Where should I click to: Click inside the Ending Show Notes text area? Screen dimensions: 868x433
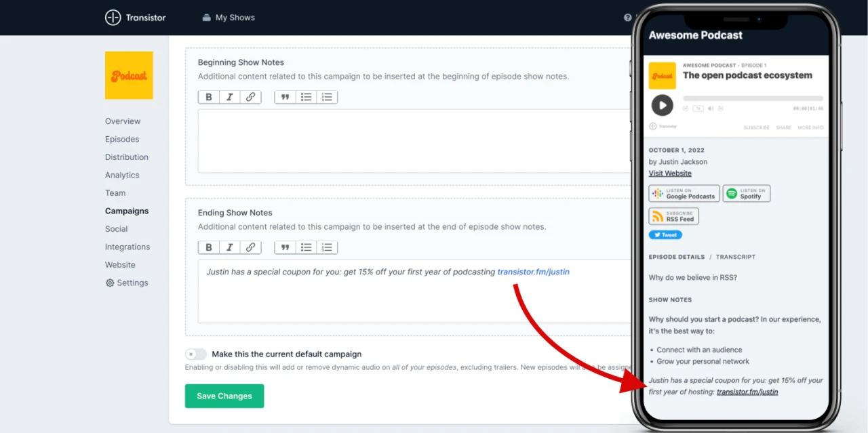pyautogui.click(x=415, y=291)
